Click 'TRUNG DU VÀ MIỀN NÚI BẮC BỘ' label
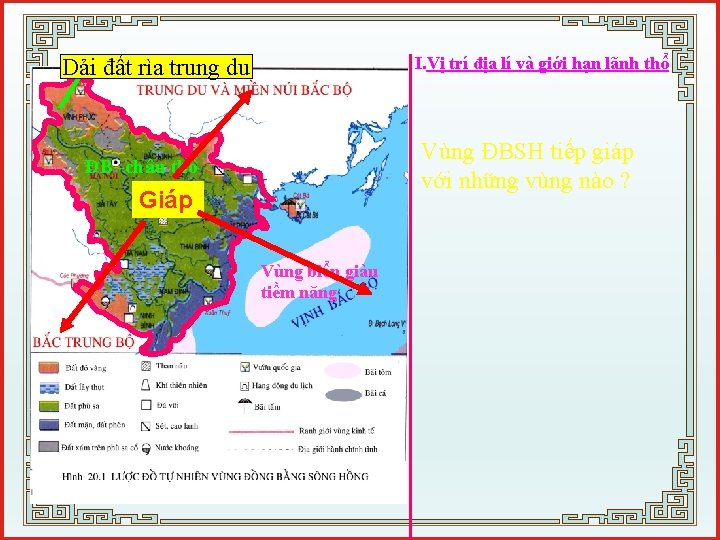Viewport: 720px width, 540px height. tap(244, 90)
